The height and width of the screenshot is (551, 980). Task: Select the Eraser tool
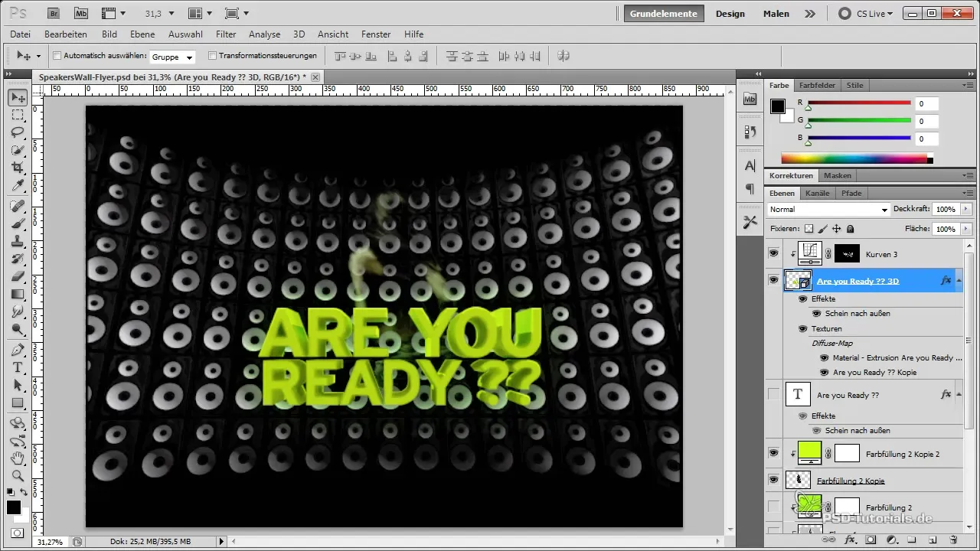[18, 276]
